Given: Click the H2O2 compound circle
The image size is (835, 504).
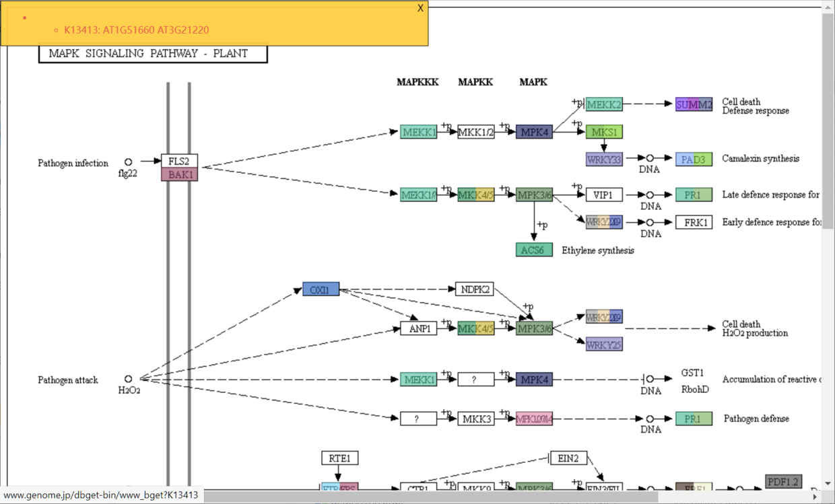Looking at the screenshot, I should point(128,379).
